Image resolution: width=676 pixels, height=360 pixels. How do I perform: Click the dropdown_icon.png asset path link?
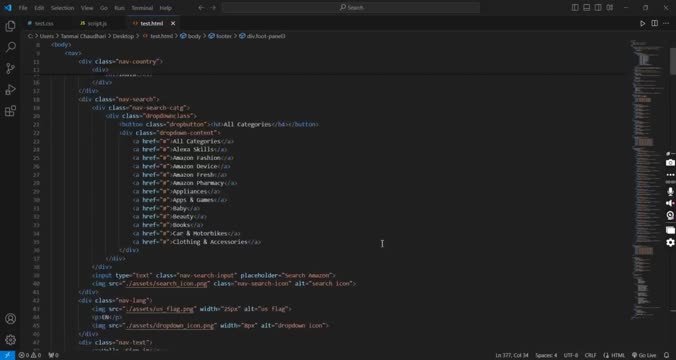[169, 326]
